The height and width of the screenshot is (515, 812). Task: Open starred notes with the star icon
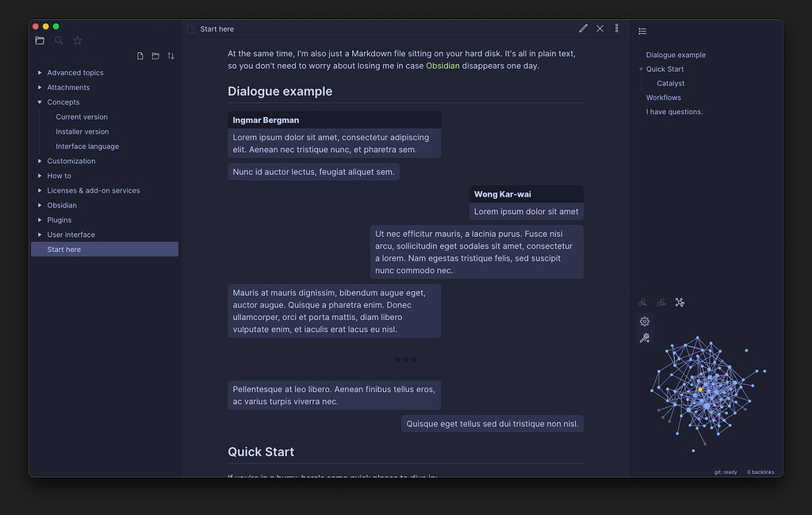(x=77, y=40)
